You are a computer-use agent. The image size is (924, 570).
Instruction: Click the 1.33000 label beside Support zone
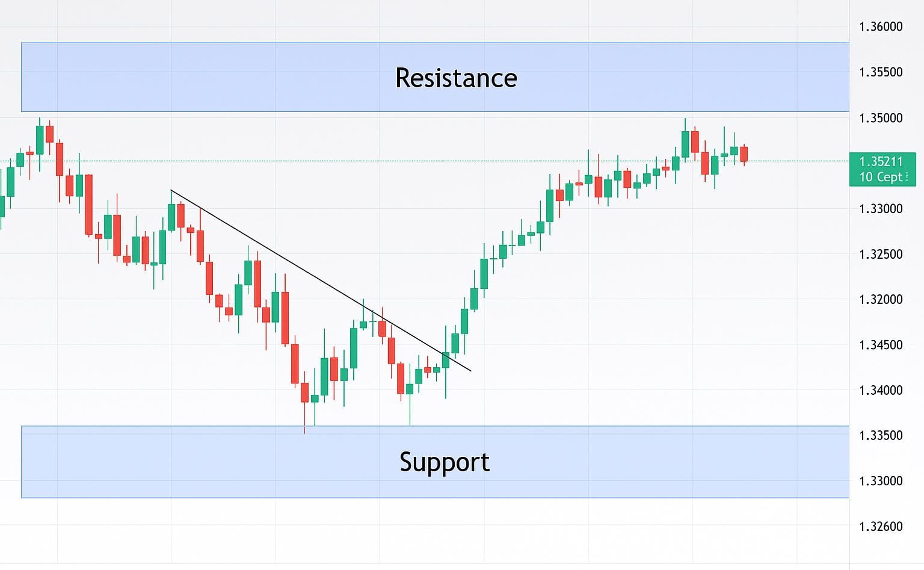(881, 481)
